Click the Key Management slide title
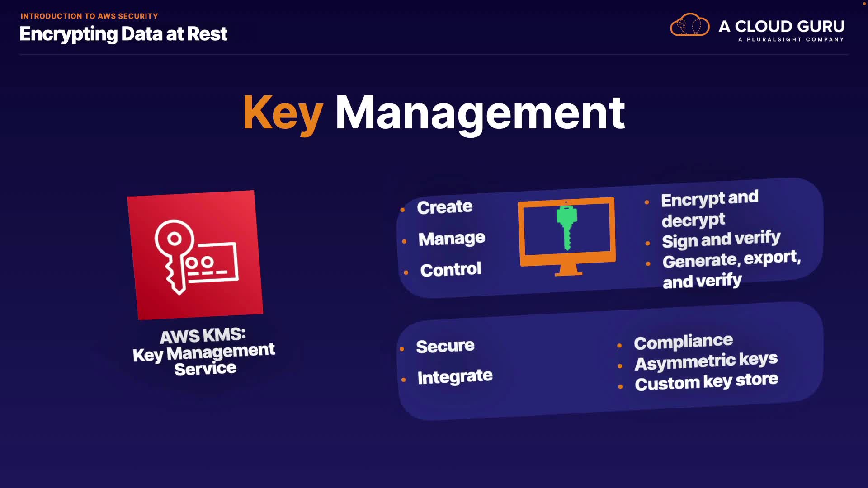 434,113
